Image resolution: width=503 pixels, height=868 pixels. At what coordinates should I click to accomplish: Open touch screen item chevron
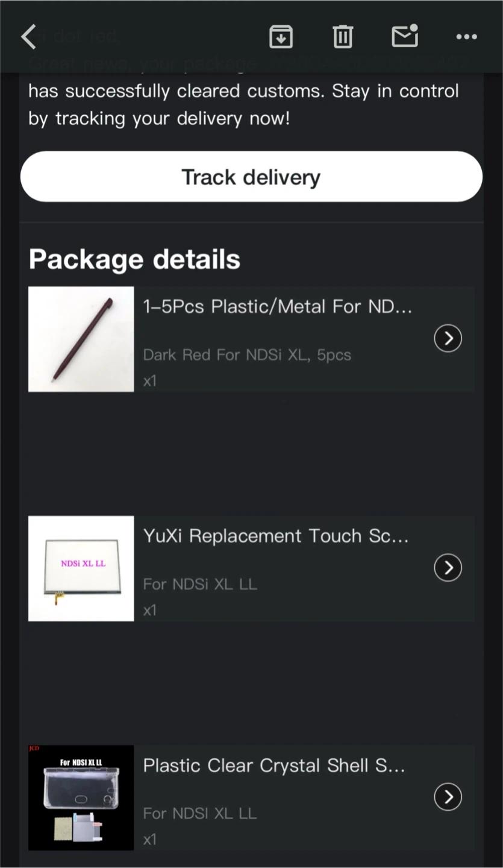pyautogui.click(x=448, y=567)
